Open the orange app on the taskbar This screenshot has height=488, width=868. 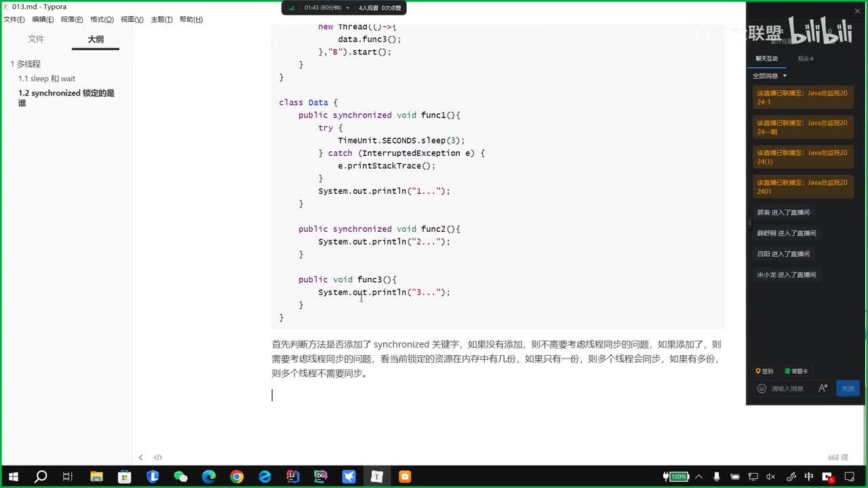406,476
